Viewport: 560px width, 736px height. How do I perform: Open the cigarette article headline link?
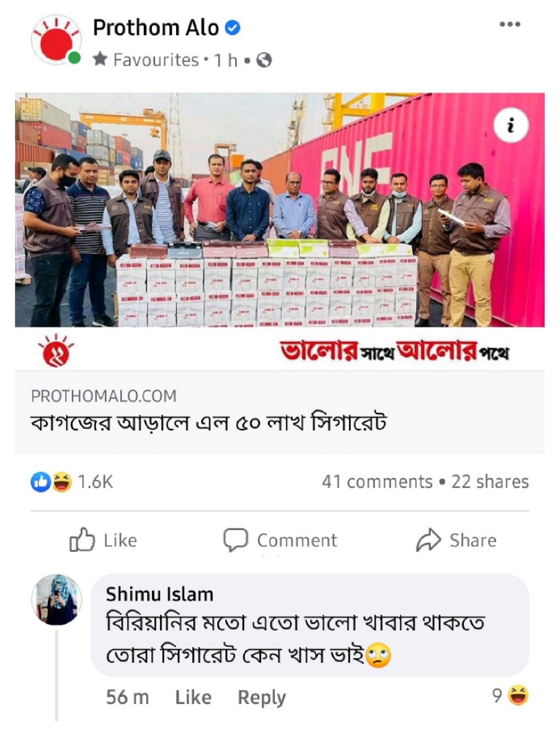pos(209,422)
